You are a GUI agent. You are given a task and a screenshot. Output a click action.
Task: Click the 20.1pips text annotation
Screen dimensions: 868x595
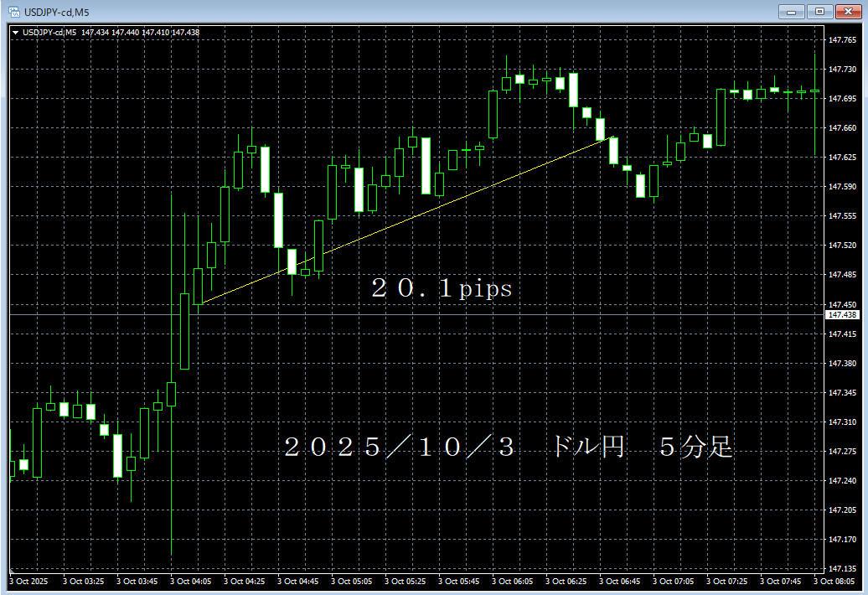click(442, 289)
